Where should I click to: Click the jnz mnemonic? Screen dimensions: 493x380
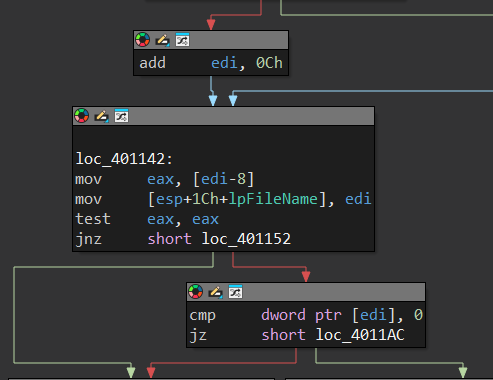coord(88,239)
